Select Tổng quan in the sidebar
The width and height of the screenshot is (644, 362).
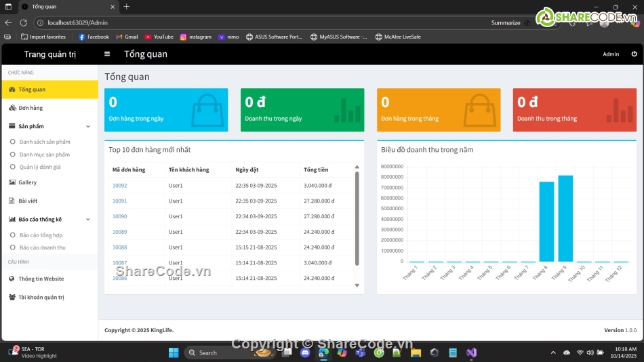pos(32,89)
